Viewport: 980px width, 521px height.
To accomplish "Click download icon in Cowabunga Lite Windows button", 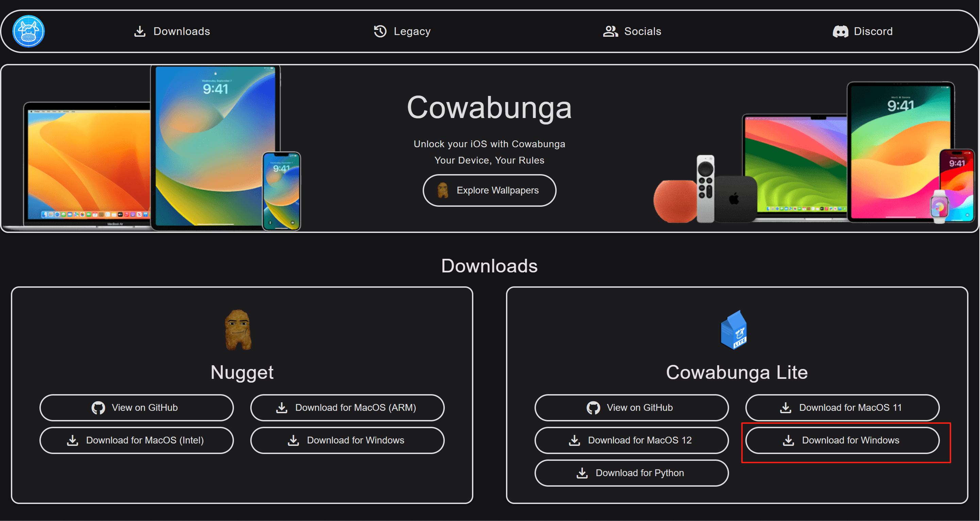I will coord(788,440).
